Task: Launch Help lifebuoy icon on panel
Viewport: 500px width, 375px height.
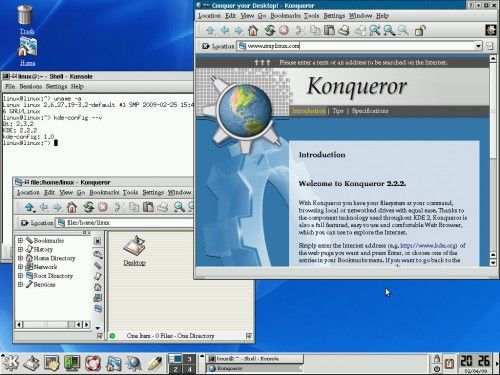Action: [x=93, y=363]
